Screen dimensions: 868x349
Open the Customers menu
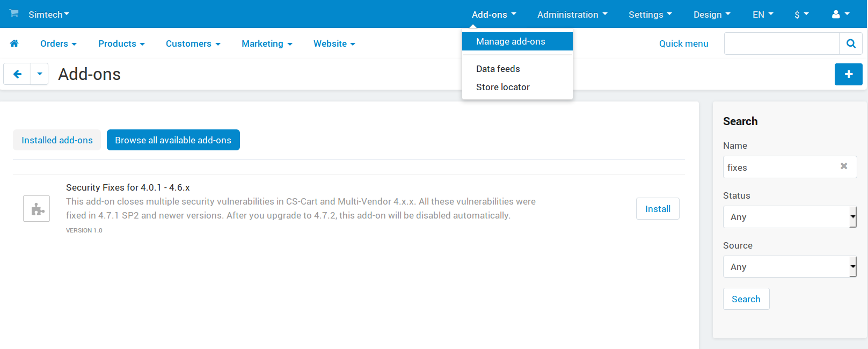coord(193,43)
